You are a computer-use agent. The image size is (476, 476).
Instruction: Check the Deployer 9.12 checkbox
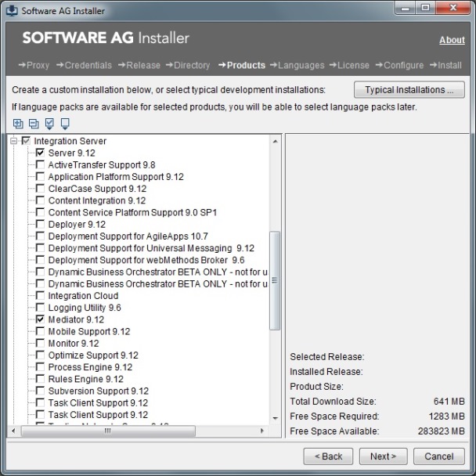tap(40, 224)
